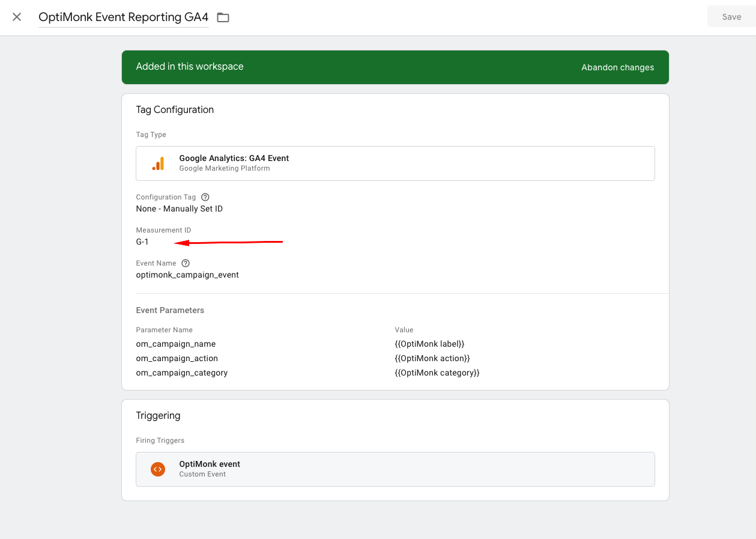Screen dimensions: 756x539
Task: Open Configuration Tag help icon
Action: pos(205,197)
